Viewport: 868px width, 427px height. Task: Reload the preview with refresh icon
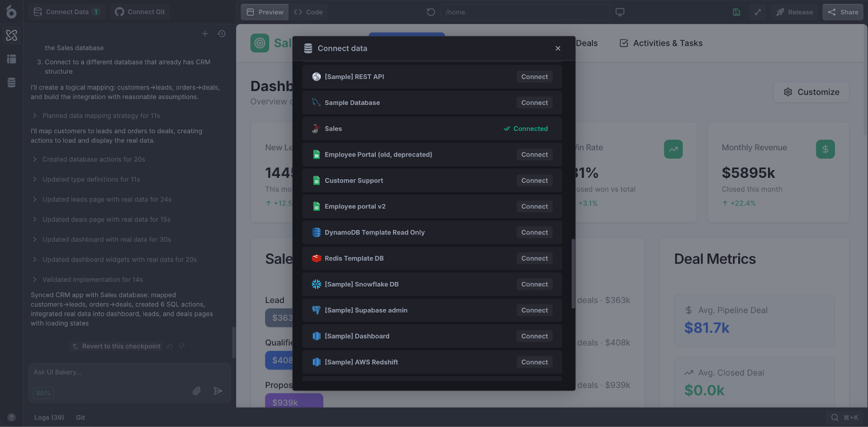tap(431, 12)
